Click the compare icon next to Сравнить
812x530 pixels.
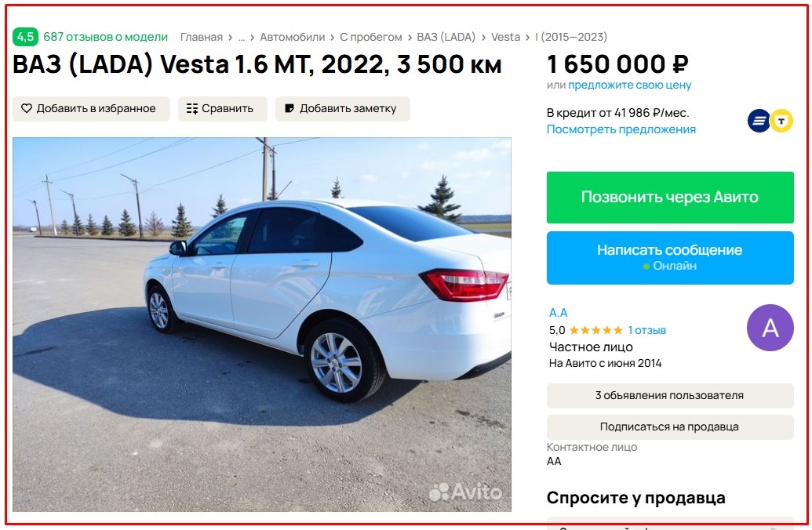point(192,109)
